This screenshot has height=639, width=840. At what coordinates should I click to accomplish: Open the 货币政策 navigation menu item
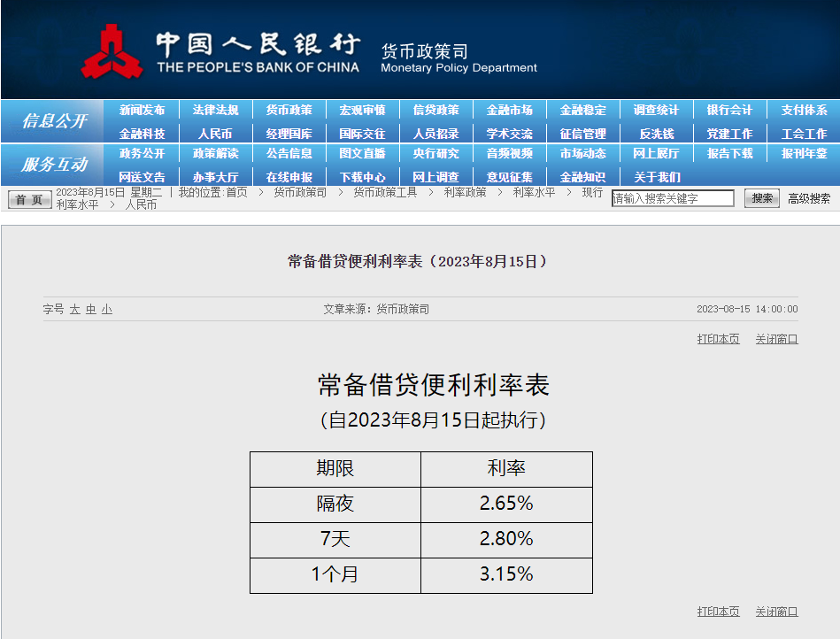click(289, 111)
